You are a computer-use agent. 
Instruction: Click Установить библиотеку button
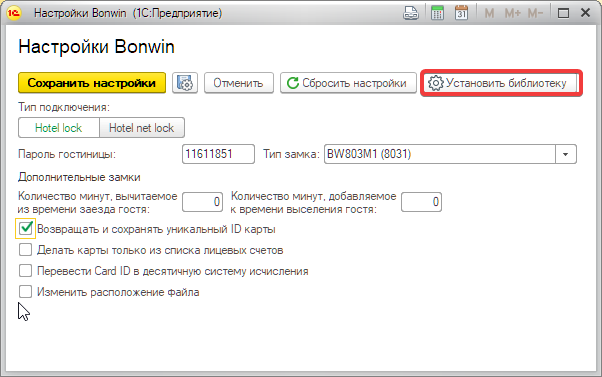tap(500, 83)
